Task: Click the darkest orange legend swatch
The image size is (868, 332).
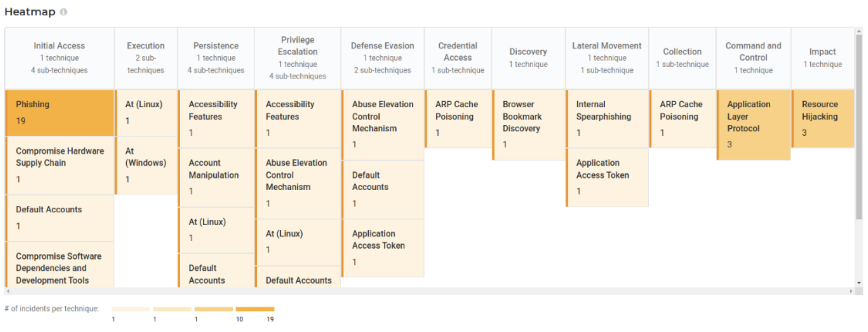Action: (255, 309)
